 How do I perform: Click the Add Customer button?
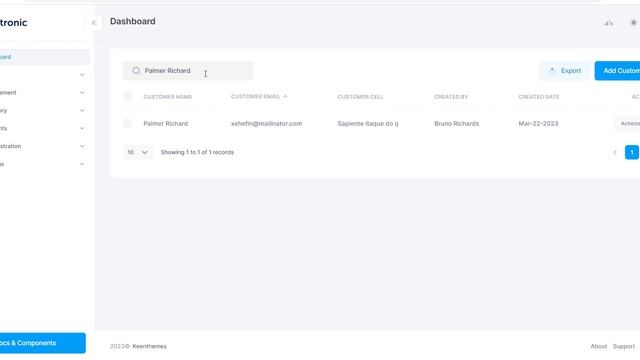[618, 71]
